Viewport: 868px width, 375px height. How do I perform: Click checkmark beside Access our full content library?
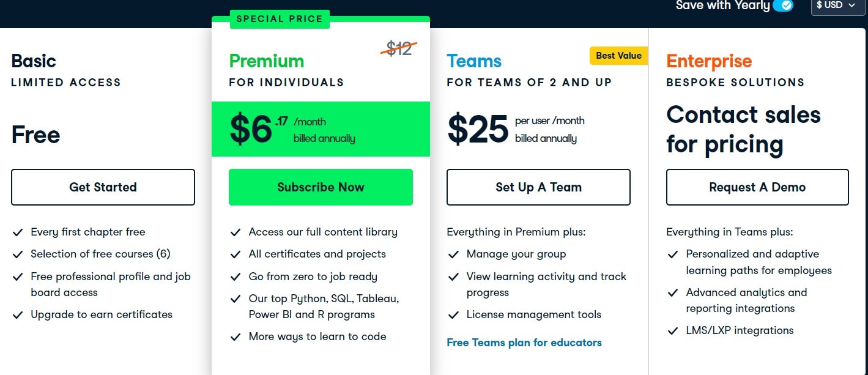[x=235, y=232]
